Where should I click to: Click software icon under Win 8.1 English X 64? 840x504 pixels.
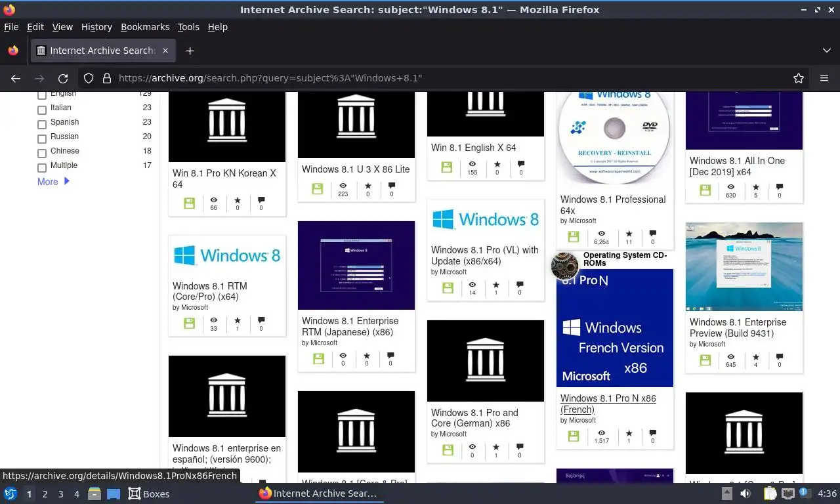(447, 167)
